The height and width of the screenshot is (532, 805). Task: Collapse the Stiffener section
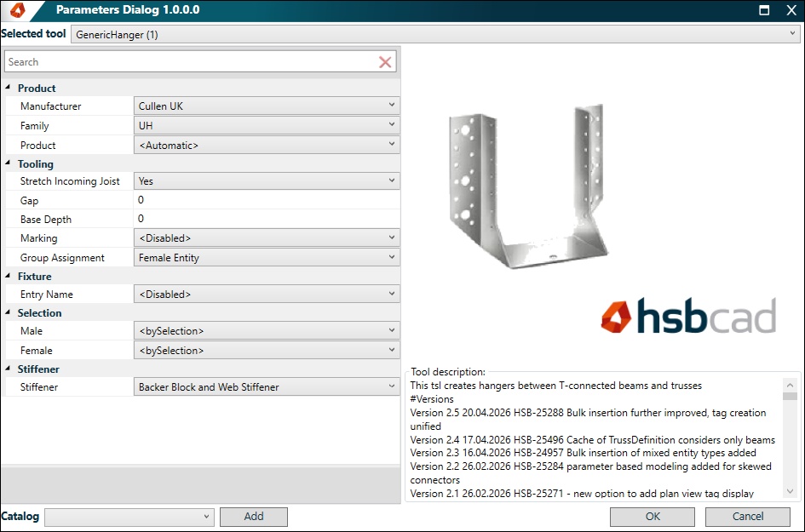(x=9, y=369)
